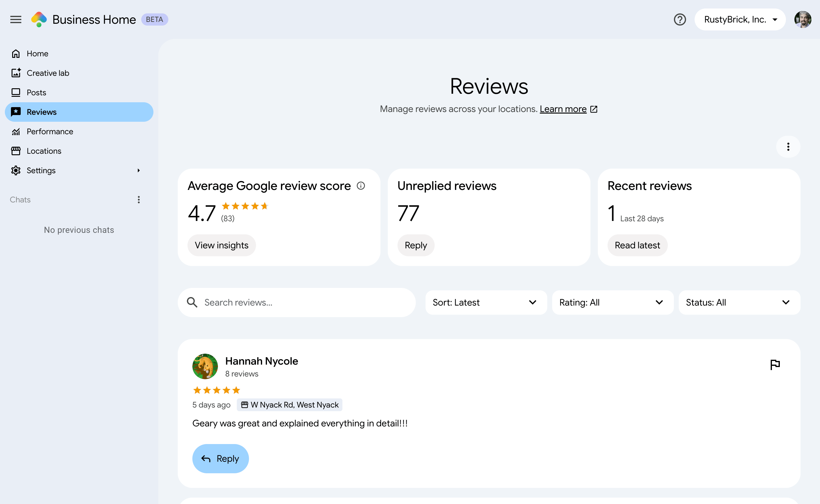820x504 pixels.
Task: Click Hannah Nycole's leopard profile picture
Action: point(205,366)
